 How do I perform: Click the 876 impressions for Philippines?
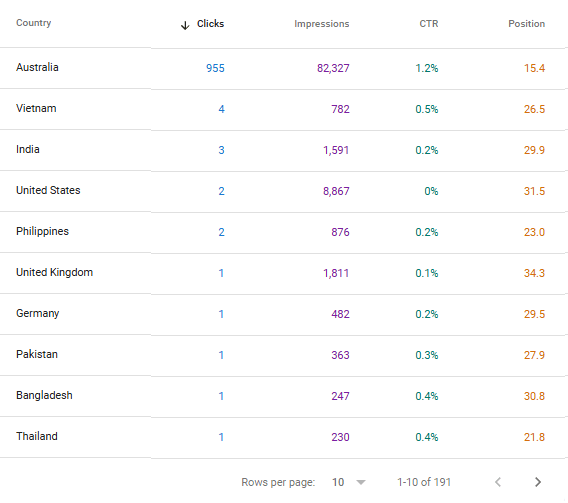[341, 232]
